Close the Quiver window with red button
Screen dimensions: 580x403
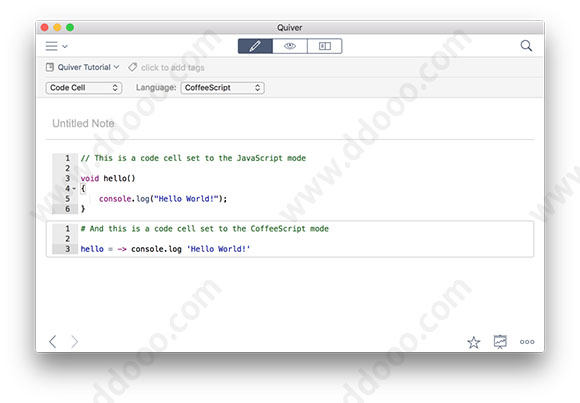click(45, 27)
